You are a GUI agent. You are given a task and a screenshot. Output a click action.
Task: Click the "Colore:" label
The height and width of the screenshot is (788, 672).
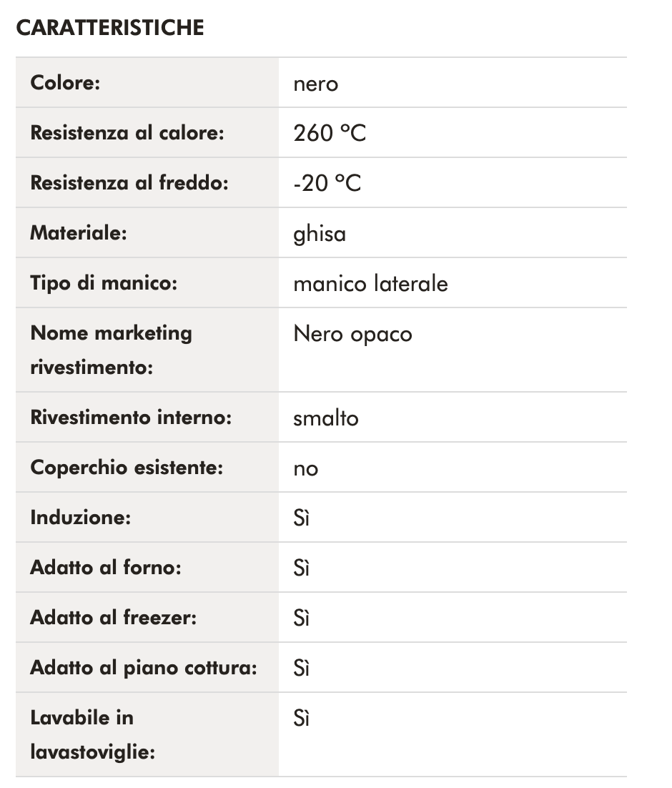pos(65,82)
